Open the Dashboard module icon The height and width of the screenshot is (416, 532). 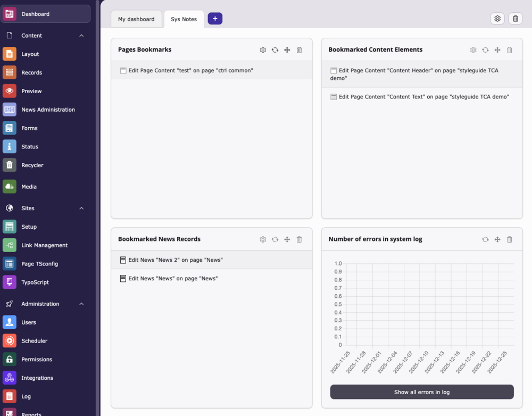[x=10, y=14]
